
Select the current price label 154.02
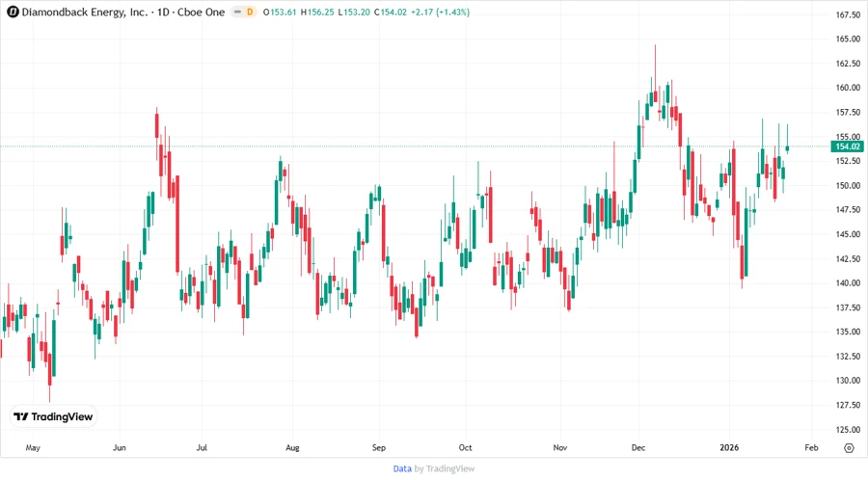click(847, 147)
